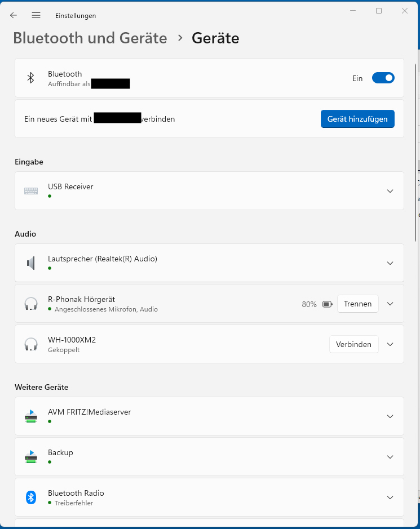Disconnect R-Phonak with the Trennen button

tap(357, 304)
